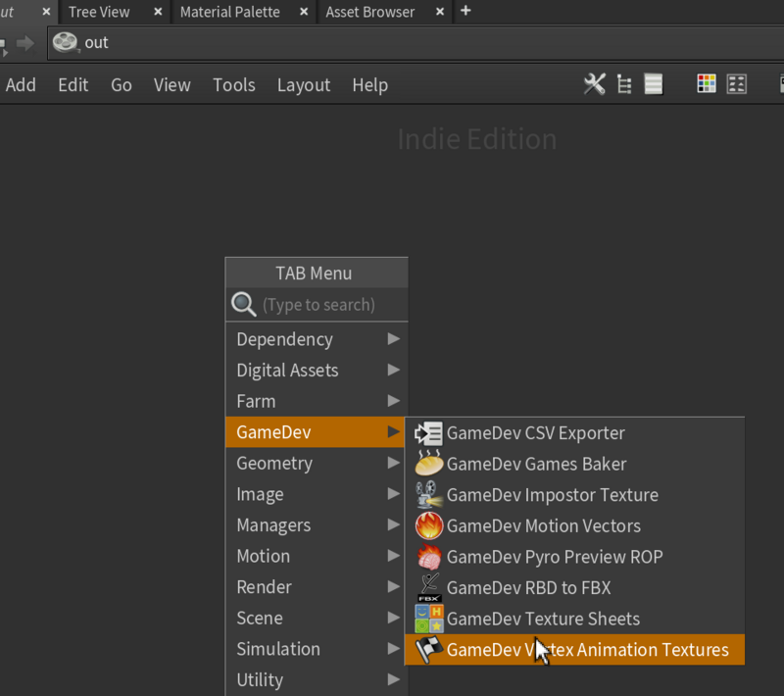Choose GameDev RBD to FBX icon
This screenshot has width=784, height=696.
tap(429, 587)
